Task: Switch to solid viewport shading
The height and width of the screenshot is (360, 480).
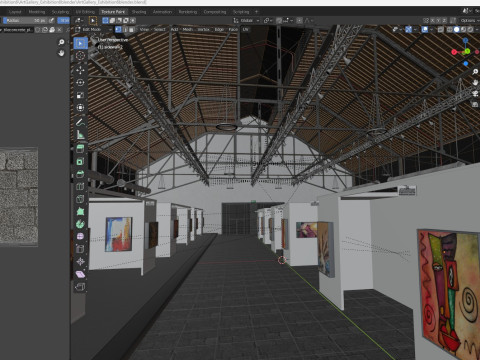Action: pos(456,29)
